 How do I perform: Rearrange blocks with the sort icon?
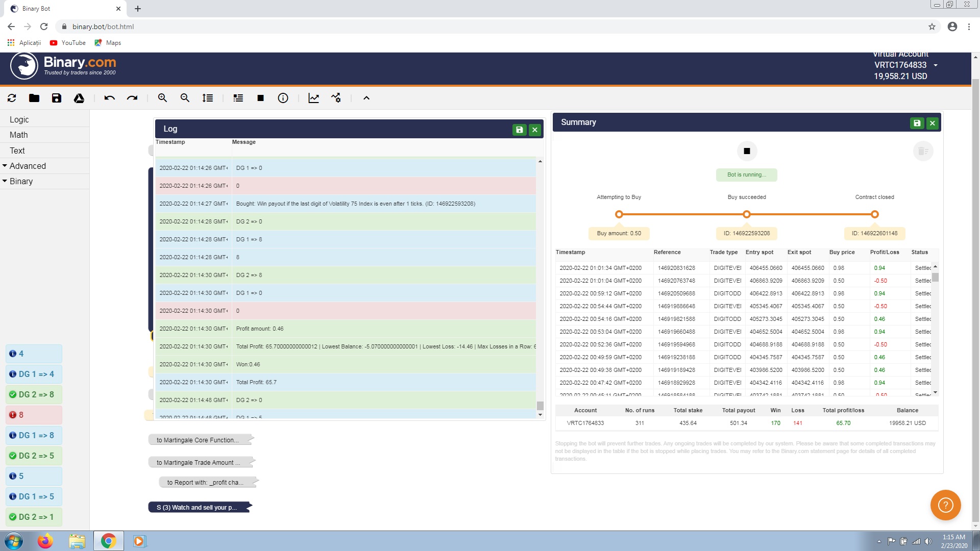pos(207,98)
